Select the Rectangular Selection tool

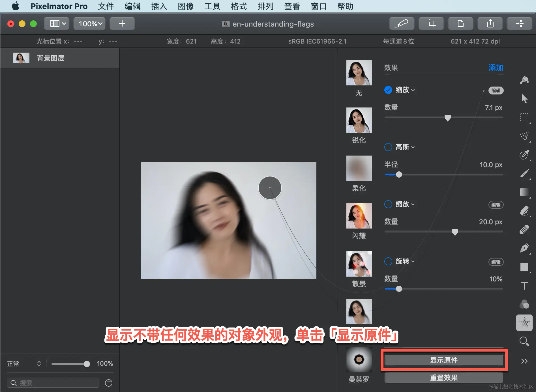(x=524, y=117)
